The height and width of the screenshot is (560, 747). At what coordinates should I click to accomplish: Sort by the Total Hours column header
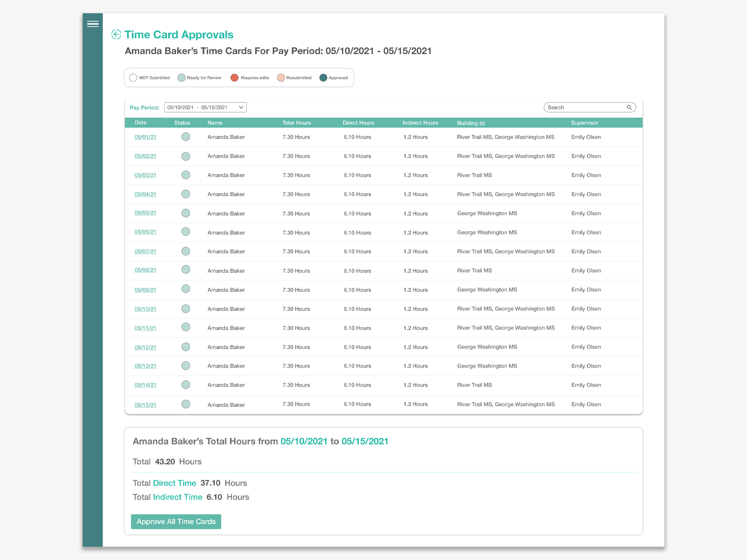pos(296,123)
